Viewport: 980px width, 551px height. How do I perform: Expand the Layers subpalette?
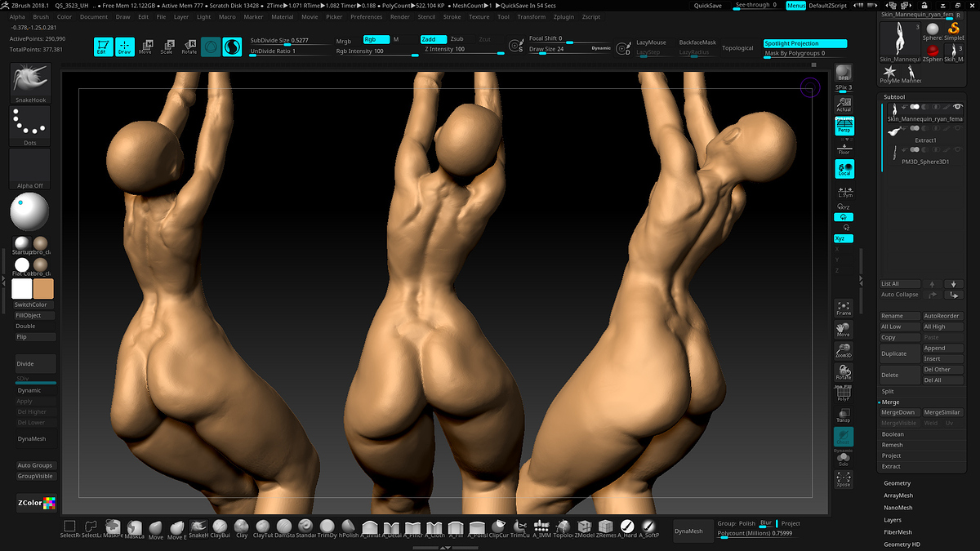[x=893, y=520]
